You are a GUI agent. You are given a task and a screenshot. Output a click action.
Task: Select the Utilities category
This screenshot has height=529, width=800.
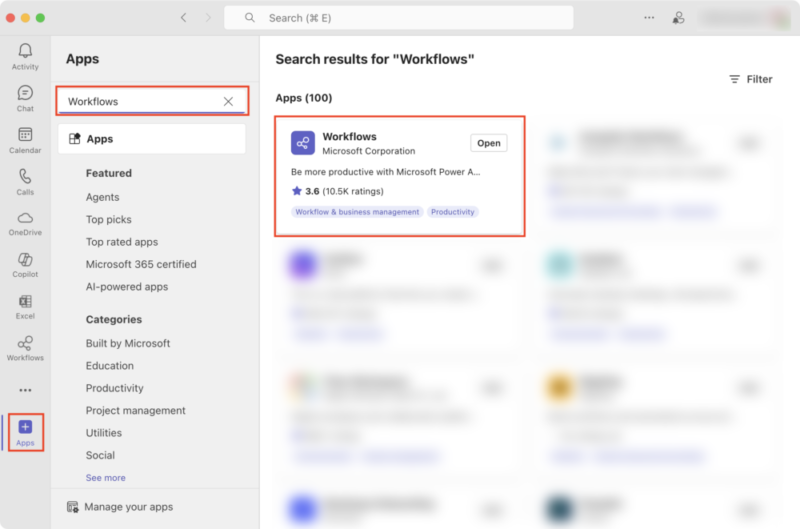pyautogui.click(x=104, y=433)
